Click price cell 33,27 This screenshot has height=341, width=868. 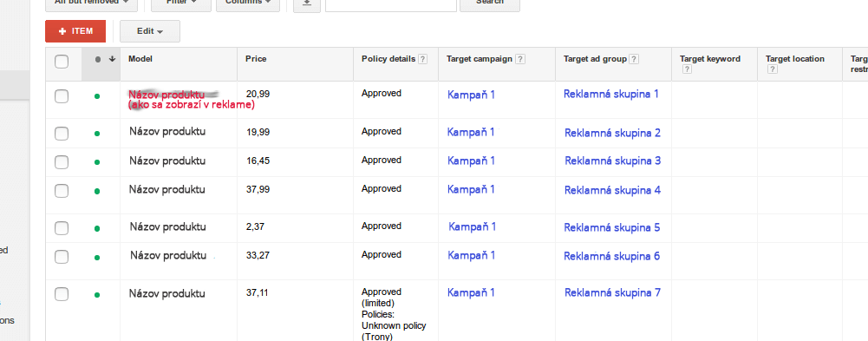click(x=258, y=254)
